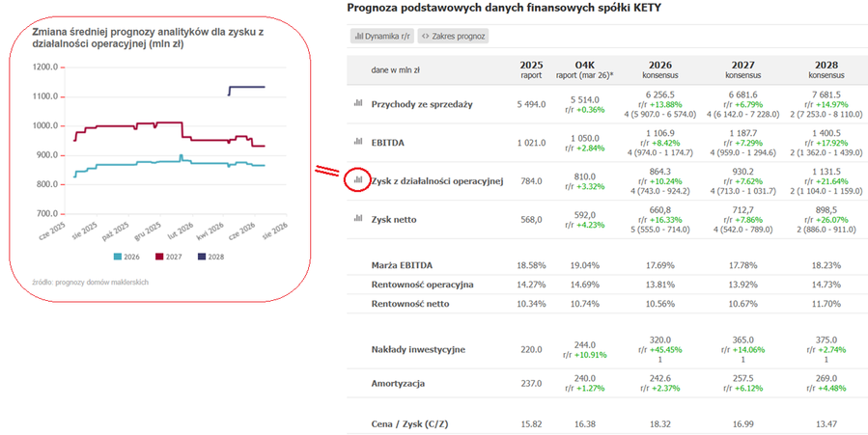The height and width of the screenshot is (435, 868).
Task: Select the Rentowność netto row label
Action: pos(410,304)
